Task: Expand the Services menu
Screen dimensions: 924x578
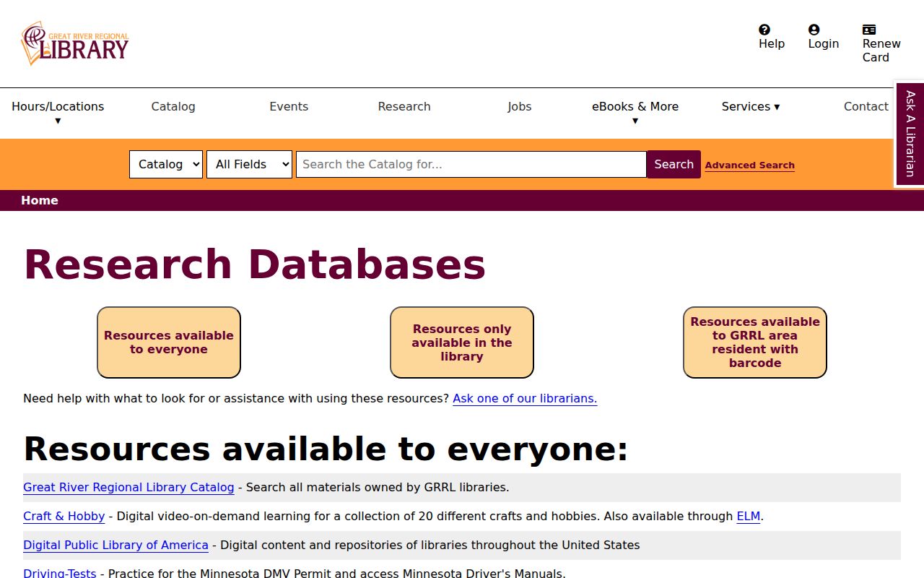Action: [751, 106]
